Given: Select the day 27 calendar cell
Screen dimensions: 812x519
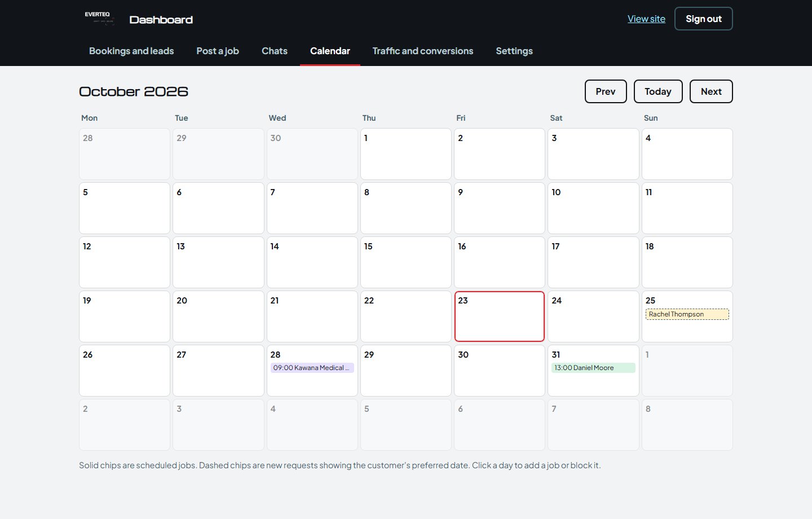Looking at the screenshot, I should 218,371.
